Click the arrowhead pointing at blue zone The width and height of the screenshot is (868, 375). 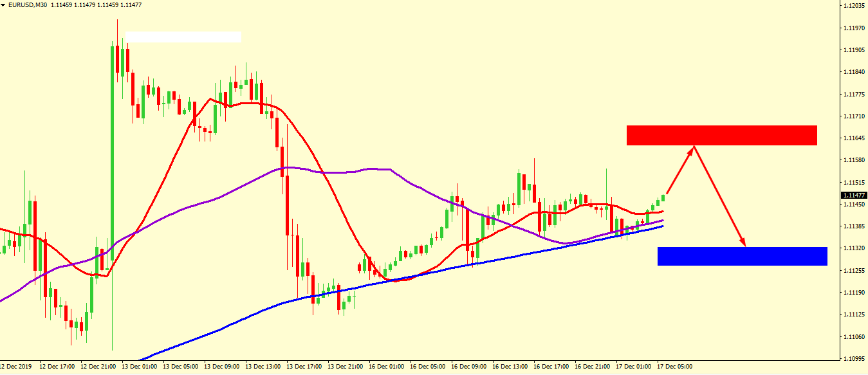click(743, 243)
